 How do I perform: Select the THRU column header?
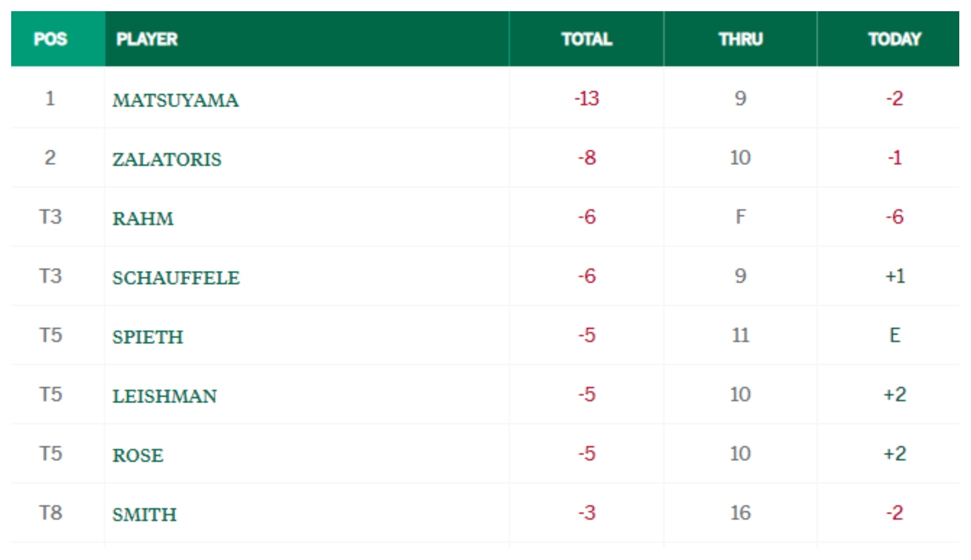(x=741, y=39)
